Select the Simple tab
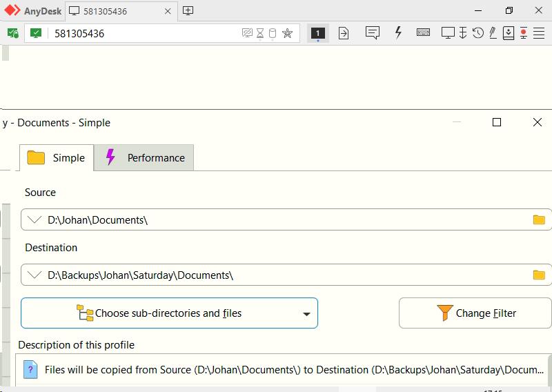Image resolution: width=552 pixels, height=392 pixels. [57, 158]
